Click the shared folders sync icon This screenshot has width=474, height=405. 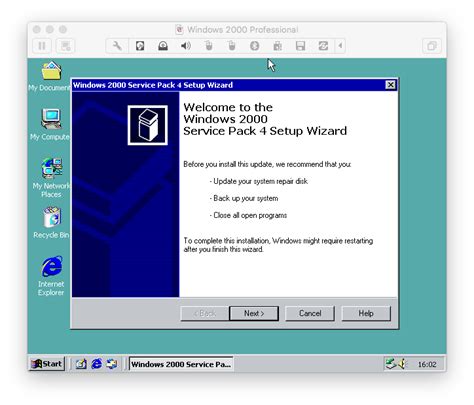pyautogui.click(x=323, y=46)
